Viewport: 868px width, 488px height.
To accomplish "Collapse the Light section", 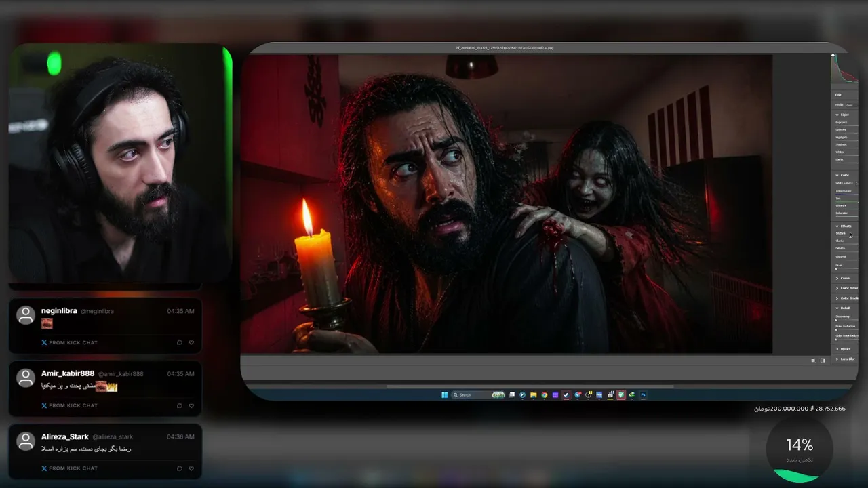I will (837, 115).
